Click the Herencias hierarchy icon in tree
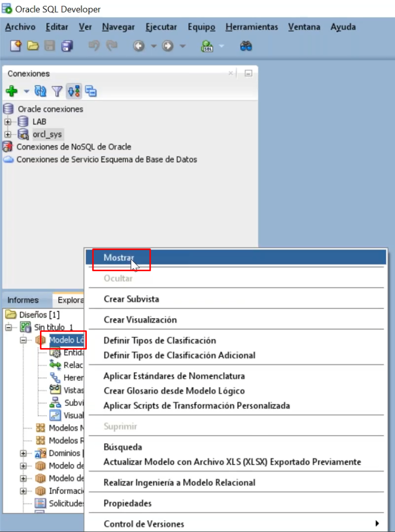 point(55,377)
